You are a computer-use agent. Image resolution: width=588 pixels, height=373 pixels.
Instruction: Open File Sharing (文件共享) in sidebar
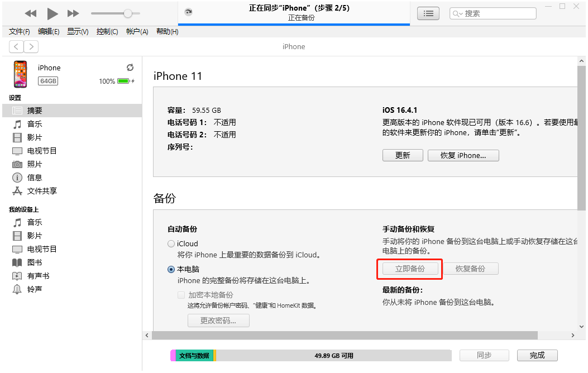(42, 191)
